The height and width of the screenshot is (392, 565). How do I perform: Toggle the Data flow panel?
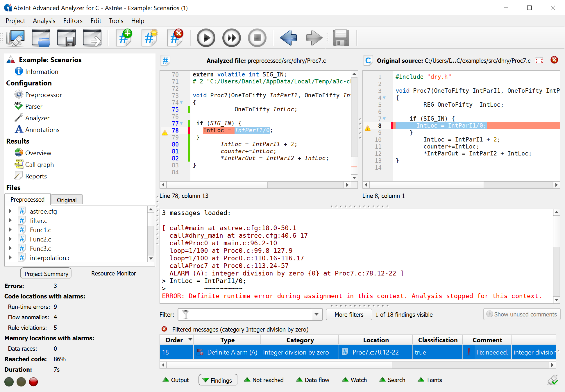pyautogui.click(x=312, y=380)
